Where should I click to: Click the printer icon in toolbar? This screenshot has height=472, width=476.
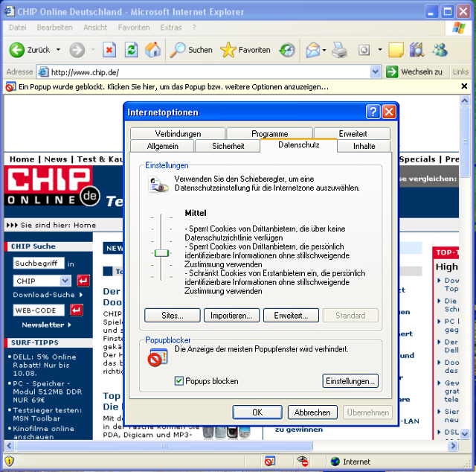339,50
